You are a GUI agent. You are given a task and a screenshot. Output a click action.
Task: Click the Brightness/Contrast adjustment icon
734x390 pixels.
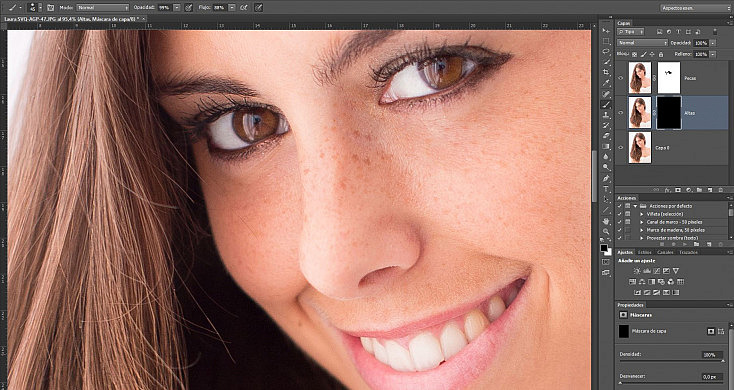[x=637, y=271]
